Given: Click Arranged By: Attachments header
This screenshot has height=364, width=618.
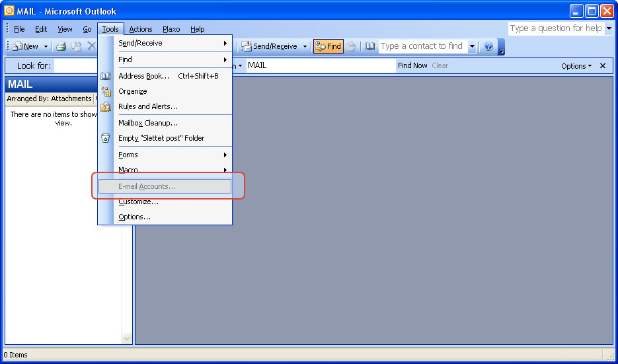Looking at the screenshot, I should tap(50, 98).
